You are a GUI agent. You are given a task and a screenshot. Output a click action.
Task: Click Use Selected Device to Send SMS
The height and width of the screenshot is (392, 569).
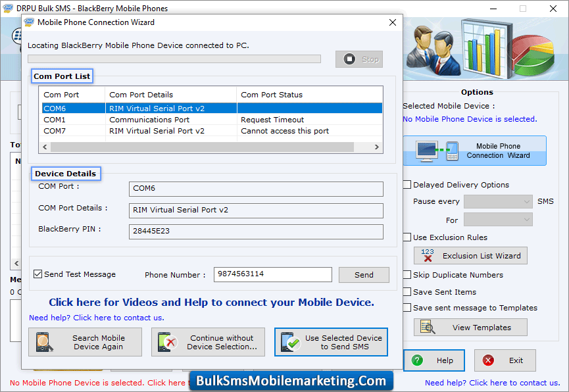pyautogui.click(x=332, y=342)
